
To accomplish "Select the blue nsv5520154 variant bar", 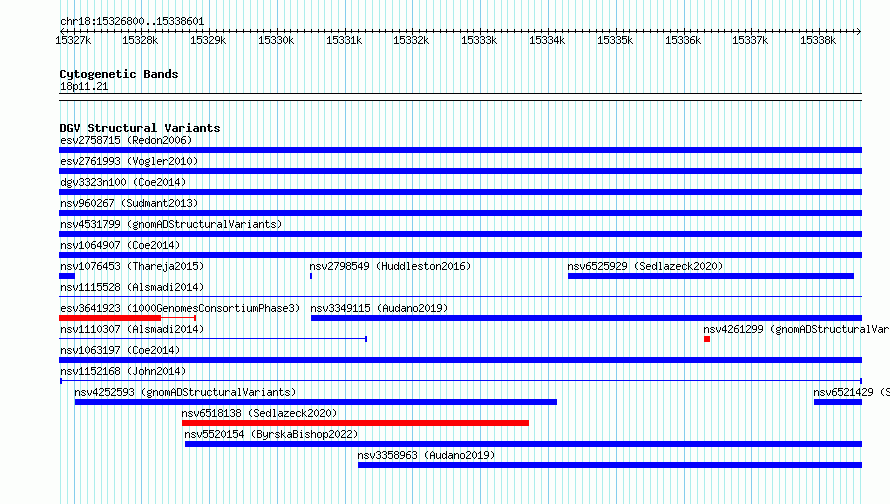I will pyautogui.click(x=523, y=444).
